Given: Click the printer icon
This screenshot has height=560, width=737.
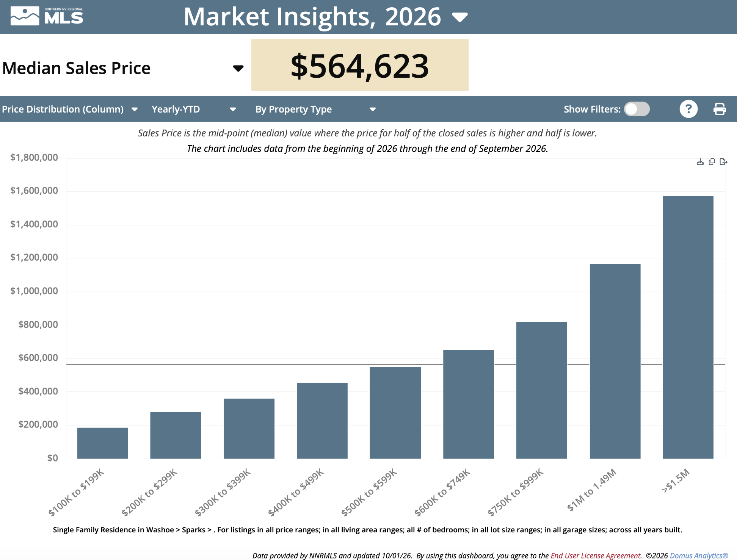Looking at the screenshot, I should (x=719, y=109).
